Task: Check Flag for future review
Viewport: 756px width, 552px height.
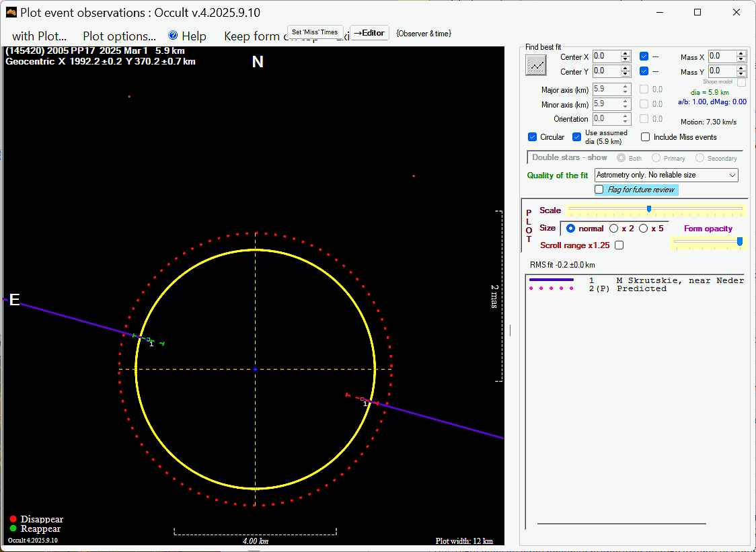Action: pos(599,190)
